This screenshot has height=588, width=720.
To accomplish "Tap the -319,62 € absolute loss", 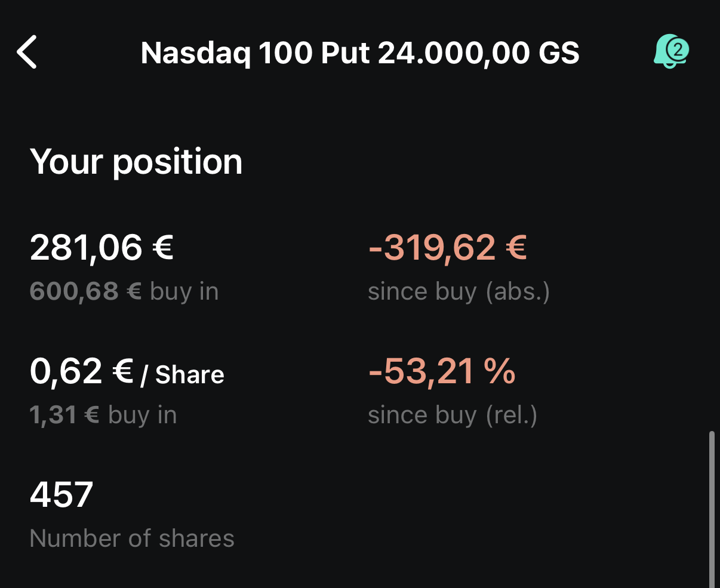I will [x=448, y=247].
